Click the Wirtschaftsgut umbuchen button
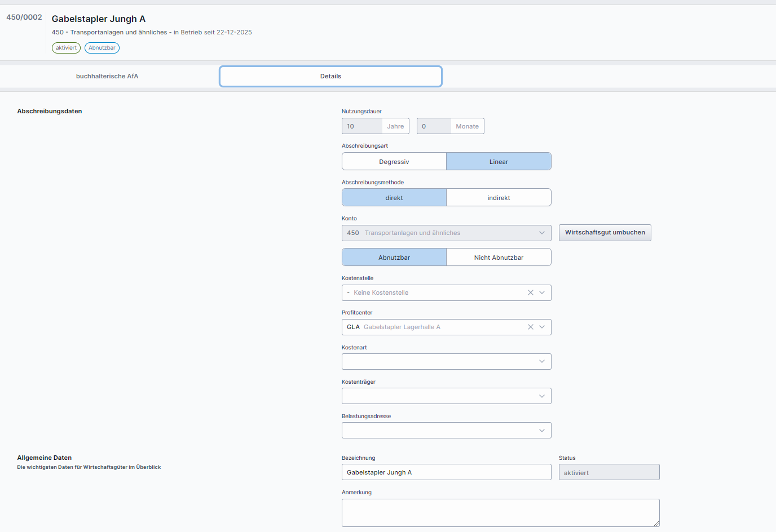The image size is (776, 532). (605, 233)
